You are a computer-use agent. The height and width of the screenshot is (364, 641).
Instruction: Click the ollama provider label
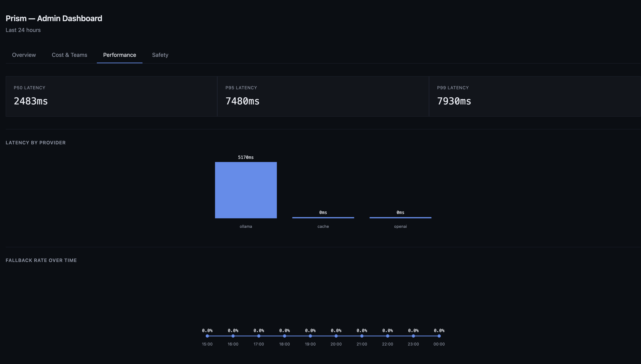pos(246,227)
